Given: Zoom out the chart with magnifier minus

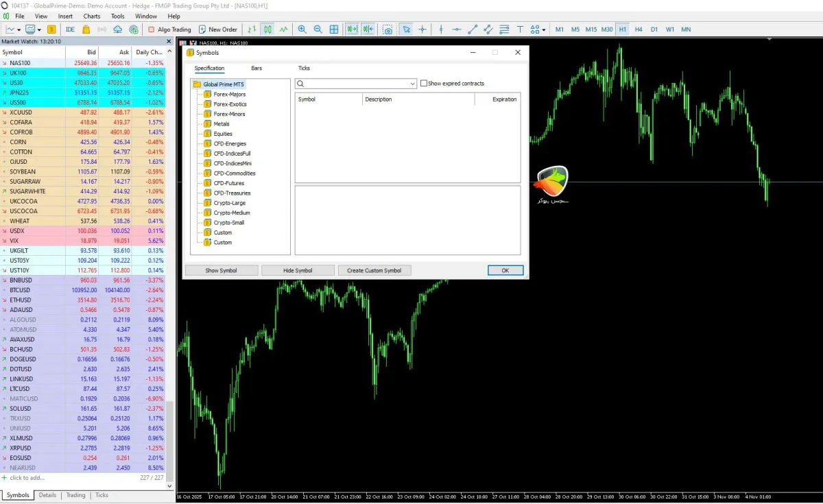Looking at the screenshot, I should point(318,29).
